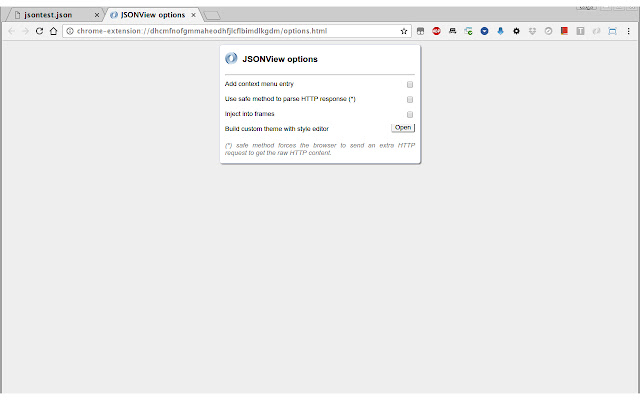Click the red Adblock extension icon
Viewport: 640px width, 400px height.
[436, 31]
